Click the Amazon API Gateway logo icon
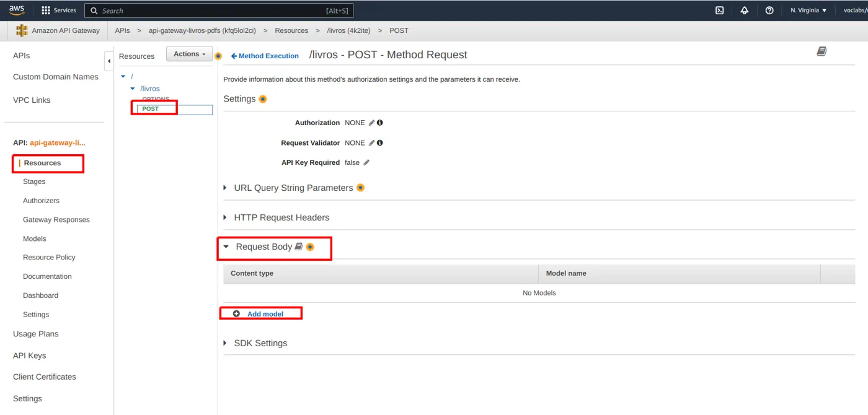 (22, 30)
